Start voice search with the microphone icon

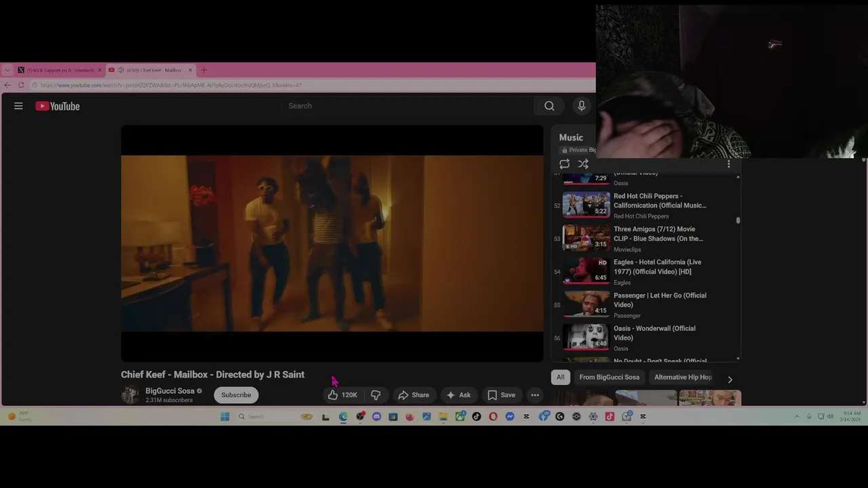click(x=581, y=106)
